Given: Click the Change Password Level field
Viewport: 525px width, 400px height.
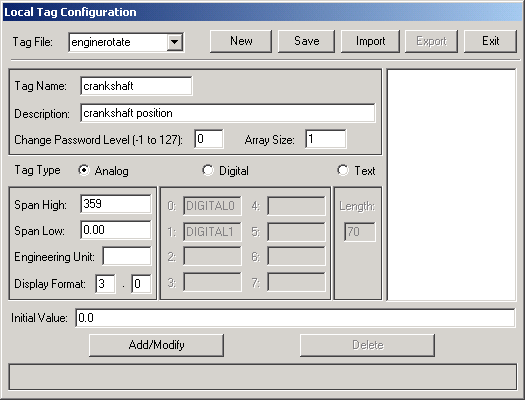Looking at the screenshot, I should 209,139.
